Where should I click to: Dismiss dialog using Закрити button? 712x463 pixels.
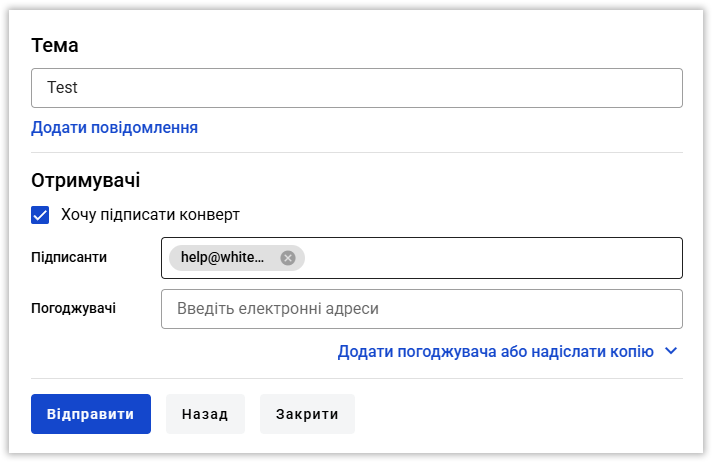point(307,414)
